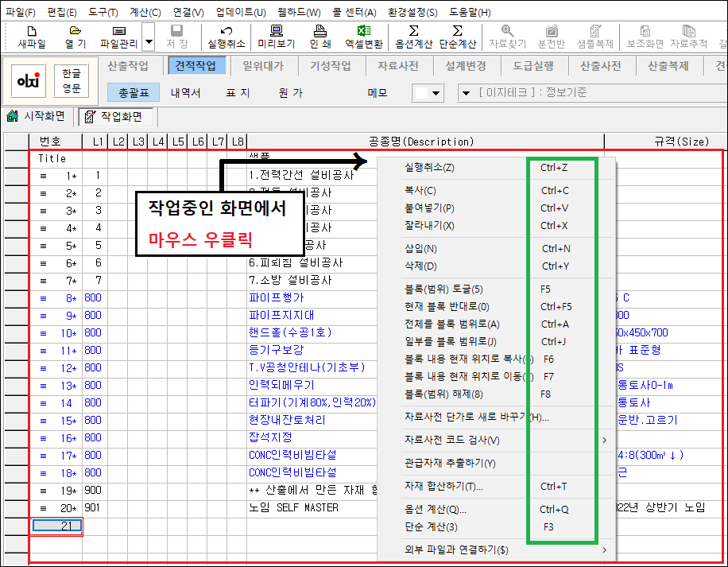
Task: Open the 산출사전 tab
Action: (601, 66)
